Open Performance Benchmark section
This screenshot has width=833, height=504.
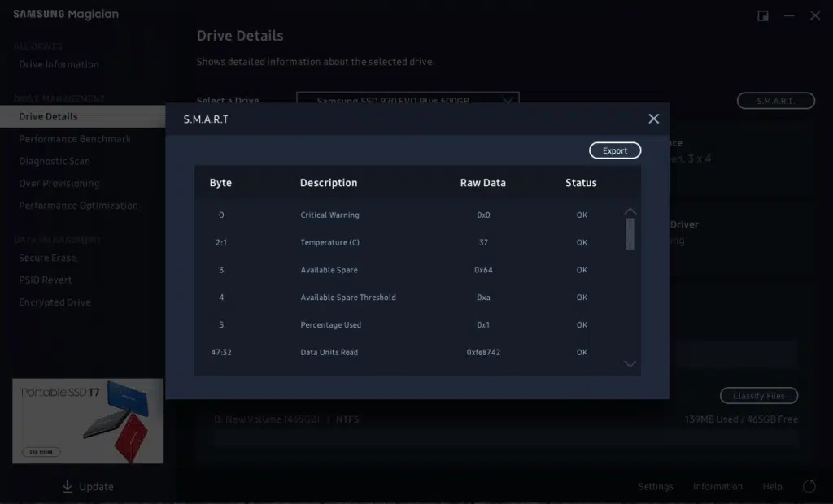coord(75,139)
